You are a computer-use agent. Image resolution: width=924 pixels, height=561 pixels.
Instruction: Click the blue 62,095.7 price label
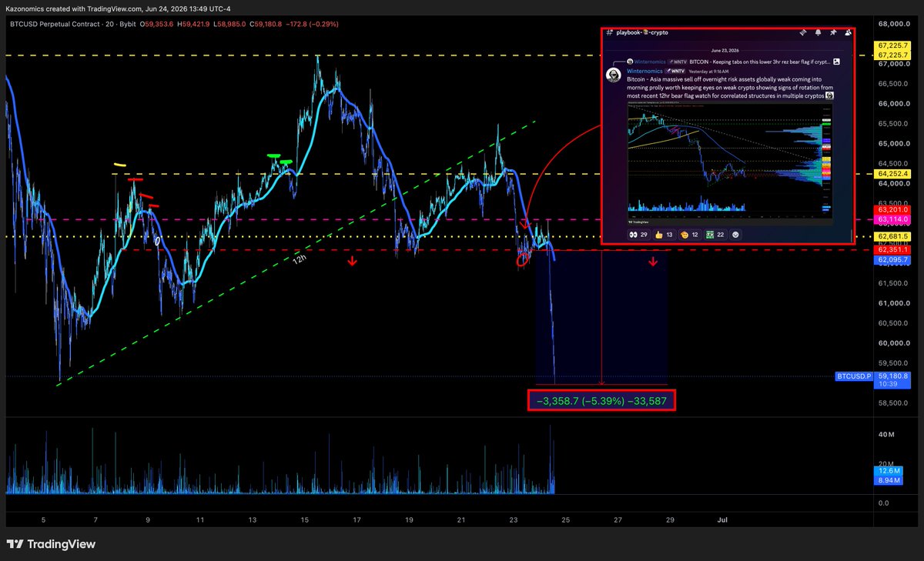coord(893,260)
